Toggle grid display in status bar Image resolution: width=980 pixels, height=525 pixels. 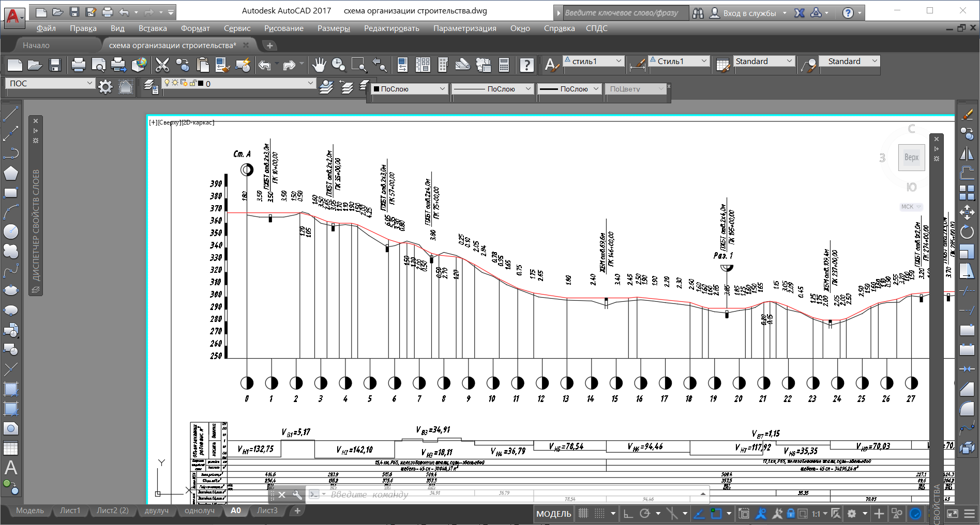pos(583,514)
